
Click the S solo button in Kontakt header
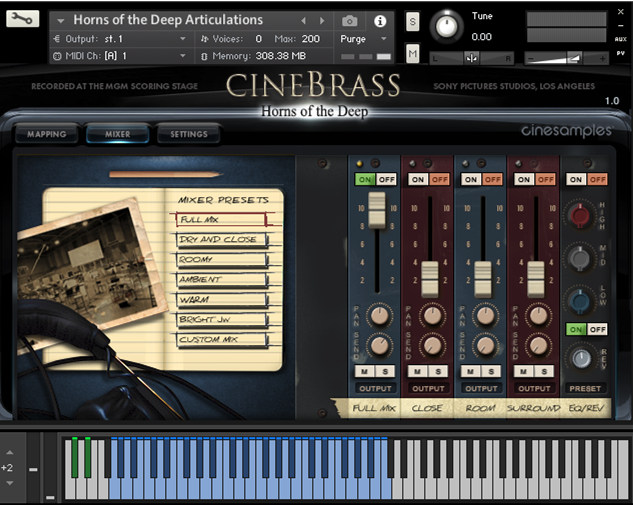[x=413, y=21]
